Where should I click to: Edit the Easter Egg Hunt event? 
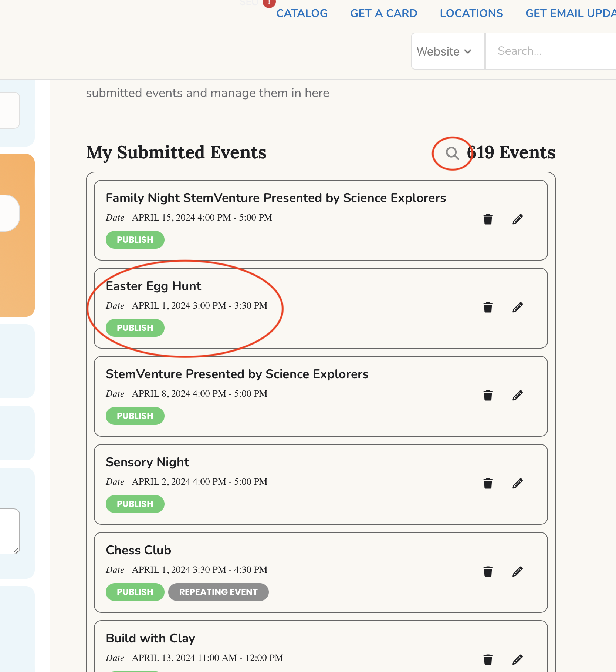(518, 307)
